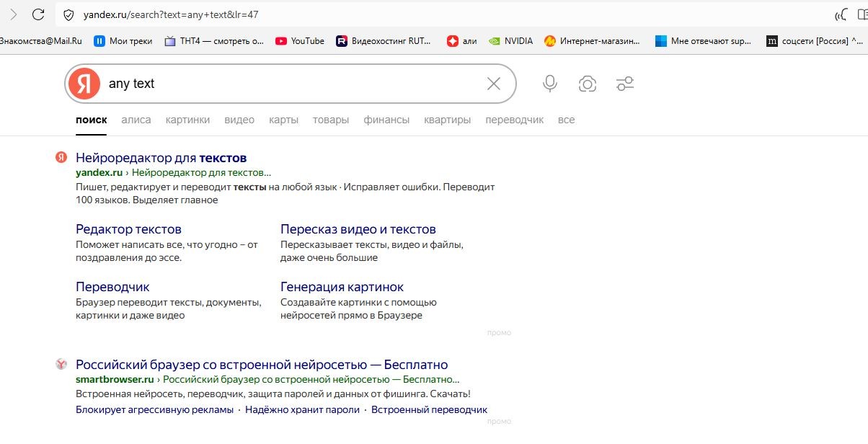Viewport: 868px width, 444px height.
Task: Switch to the картинки tab
Action: click(187, 120)
